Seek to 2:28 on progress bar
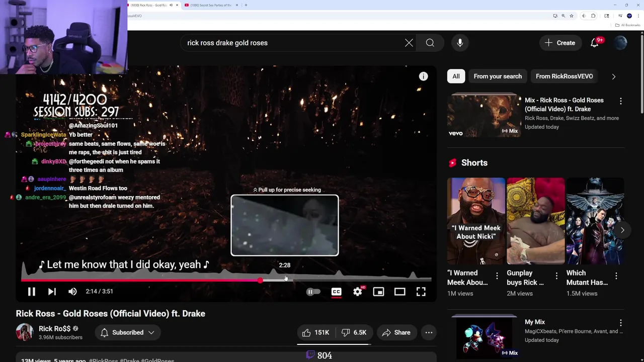 285,280
